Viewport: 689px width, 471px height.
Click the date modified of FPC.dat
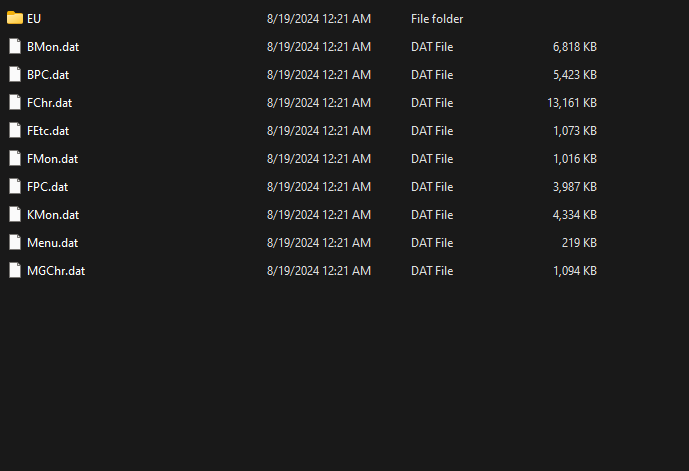(x=319, y=187)
